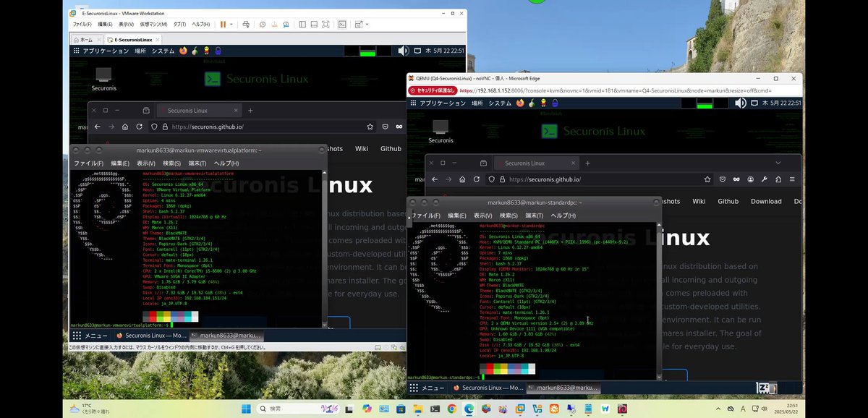Open Download link in QEMU guest Firefox page
This screenshot has width=868, height=418.
point(766,201)
